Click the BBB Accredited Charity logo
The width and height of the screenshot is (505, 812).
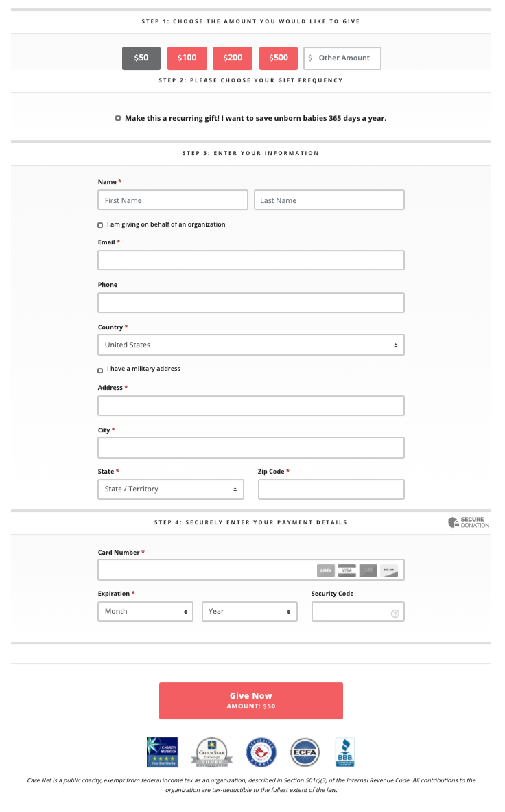pos(344,752)
